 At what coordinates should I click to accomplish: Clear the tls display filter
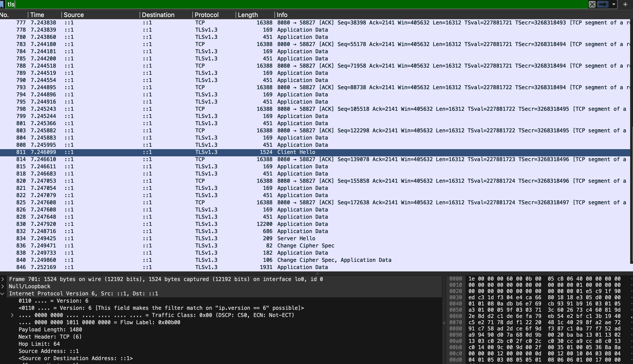click(592, 4)
